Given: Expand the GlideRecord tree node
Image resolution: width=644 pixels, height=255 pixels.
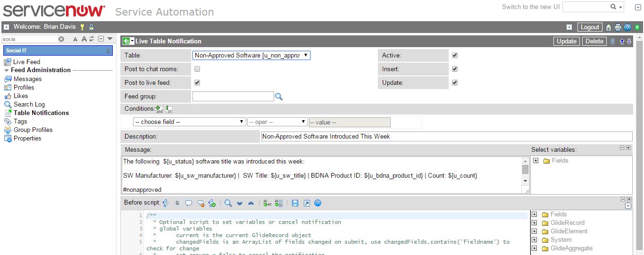Looking at the screenshot, I should [535, 223].
